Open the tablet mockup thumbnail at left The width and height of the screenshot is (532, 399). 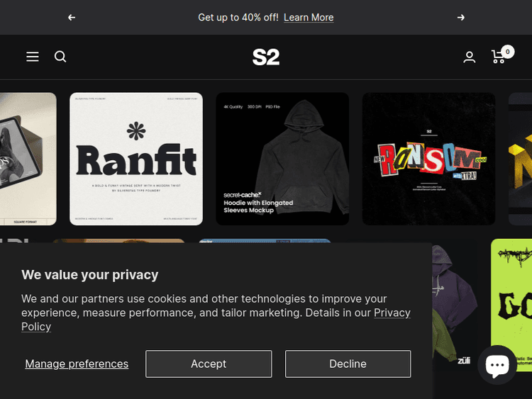[x=28, y=159]
